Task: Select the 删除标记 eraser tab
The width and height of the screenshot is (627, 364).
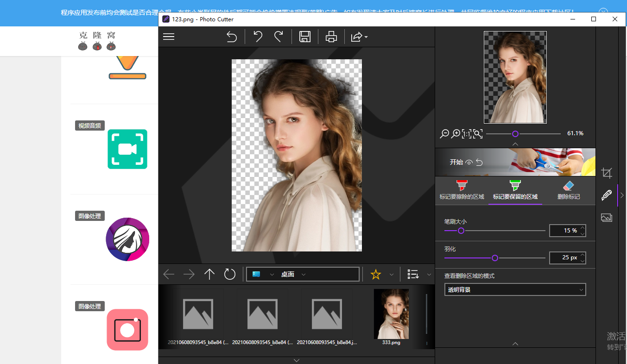Action: click(568, 190)
